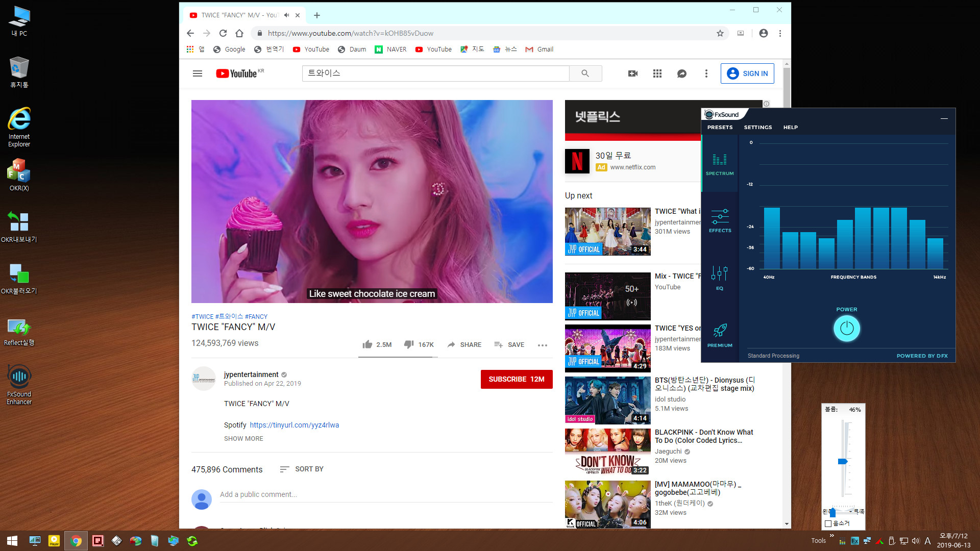Check the 음소거 mute checkbox

coord(828,523)
